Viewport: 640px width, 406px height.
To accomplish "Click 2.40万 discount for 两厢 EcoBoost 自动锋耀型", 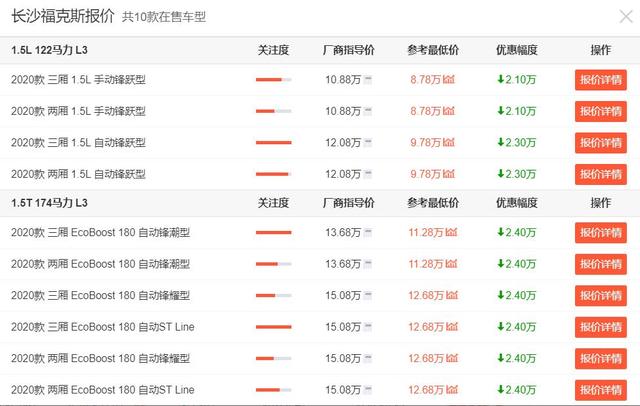I will [516, 358].
